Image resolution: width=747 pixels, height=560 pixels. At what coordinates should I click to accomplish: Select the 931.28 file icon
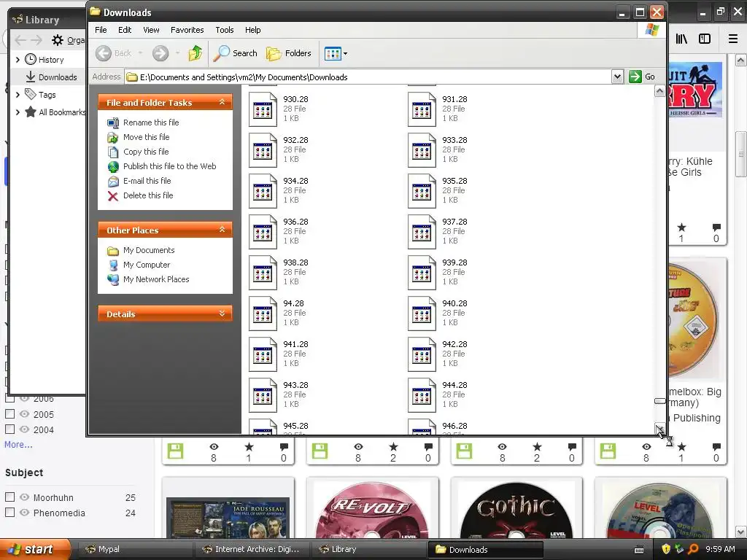422,109
